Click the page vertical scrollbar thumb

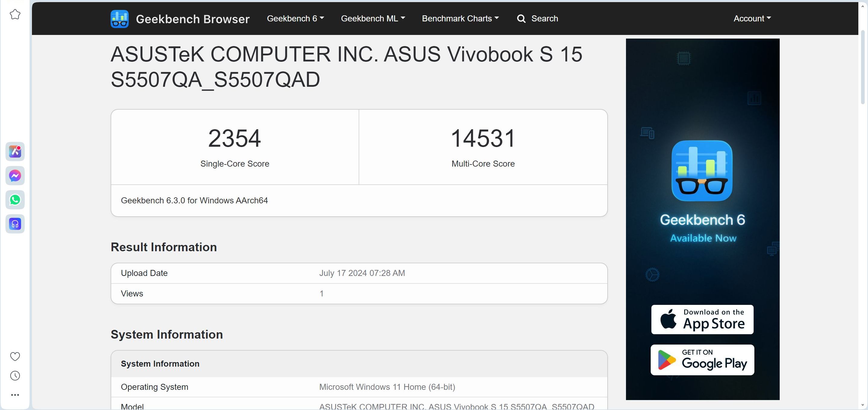point(863,67)
